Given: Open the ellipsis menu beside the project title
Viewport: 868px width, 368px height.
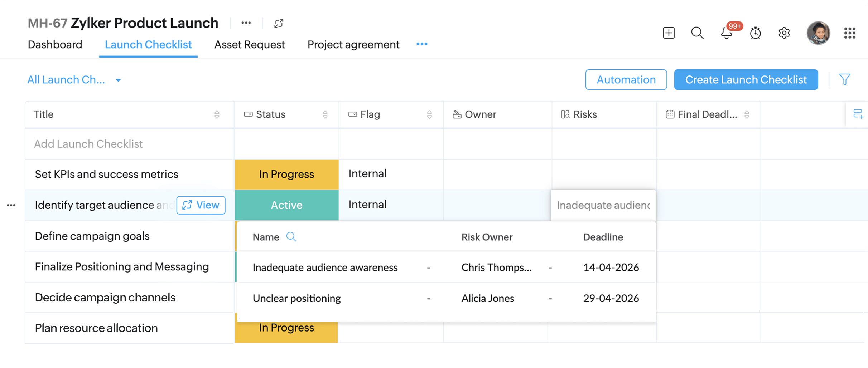Looking at the screenshot, I should 246,23.
